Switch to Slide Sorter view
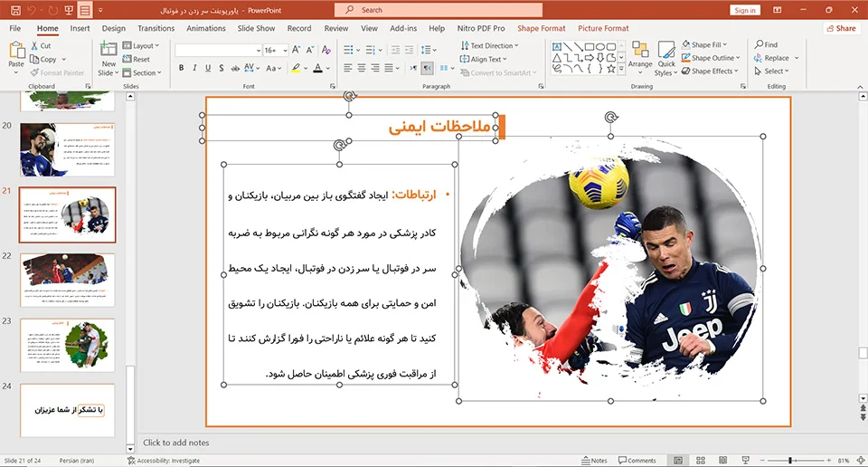 (700, 461)
